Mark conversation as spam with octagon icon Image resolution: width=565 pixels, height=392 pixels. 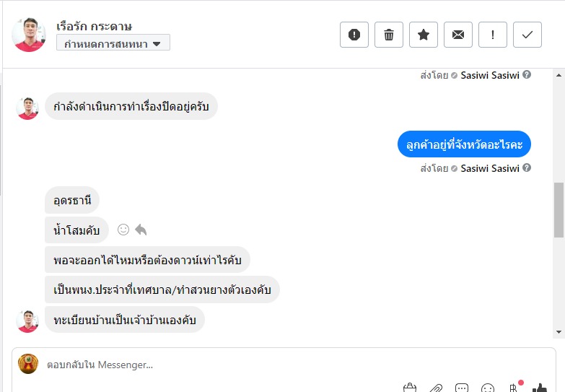tap(354, 35)
